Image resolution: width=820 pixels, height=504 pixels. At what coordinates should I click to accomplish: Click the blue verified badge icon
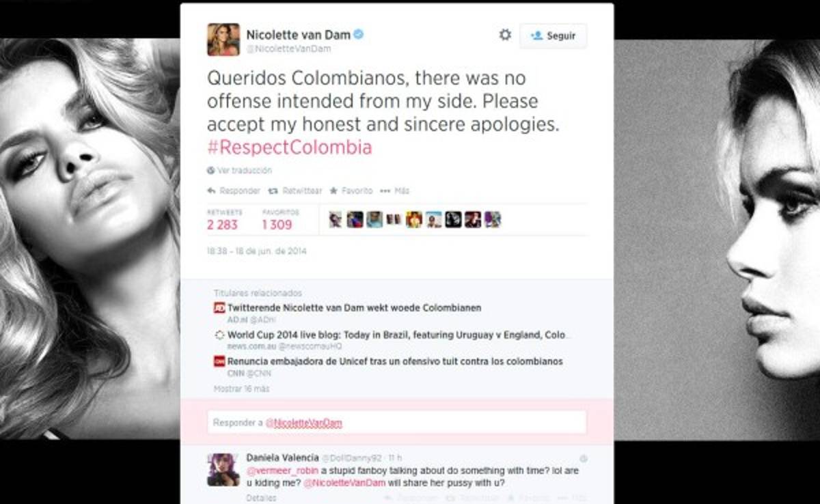(357, 33)
